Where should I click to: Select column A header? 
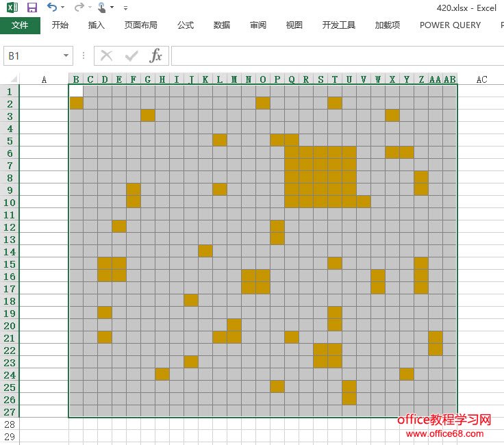tap(44, 79)
